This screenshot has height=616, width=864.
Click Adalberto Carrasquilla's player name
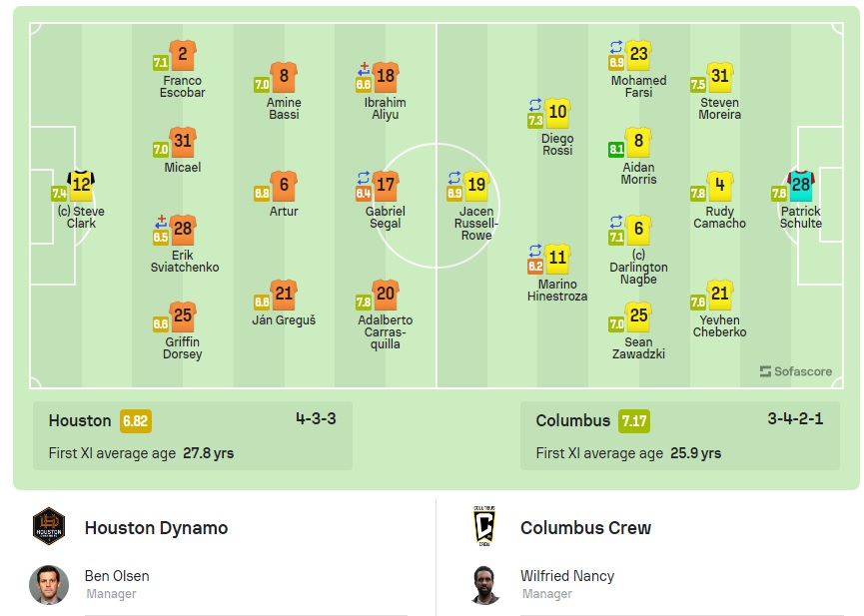386,331
